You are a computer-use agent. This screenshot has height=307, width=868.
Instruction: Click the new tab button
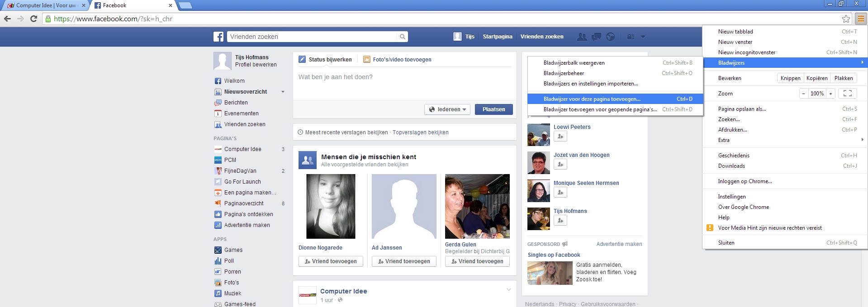(x=185, y=5)
